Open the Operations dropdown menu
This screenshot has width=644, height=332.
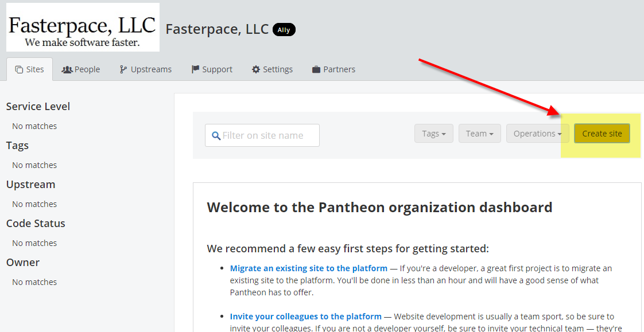point(538,134)
